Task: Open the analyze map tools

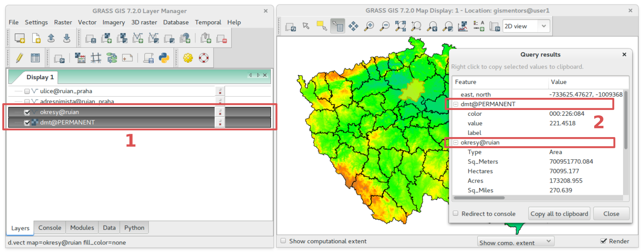Action: tap(463, 26)
